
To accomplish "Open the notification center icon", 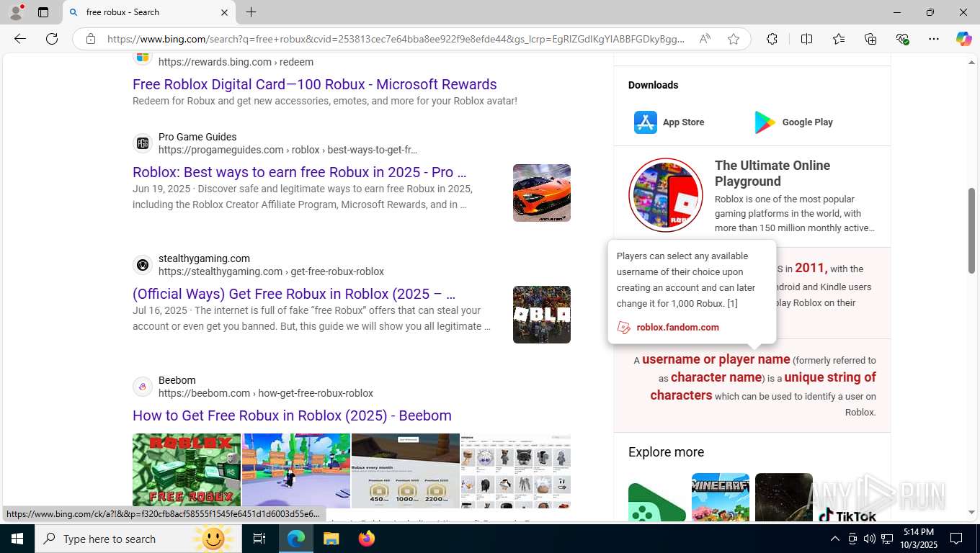I will point(956,539).
